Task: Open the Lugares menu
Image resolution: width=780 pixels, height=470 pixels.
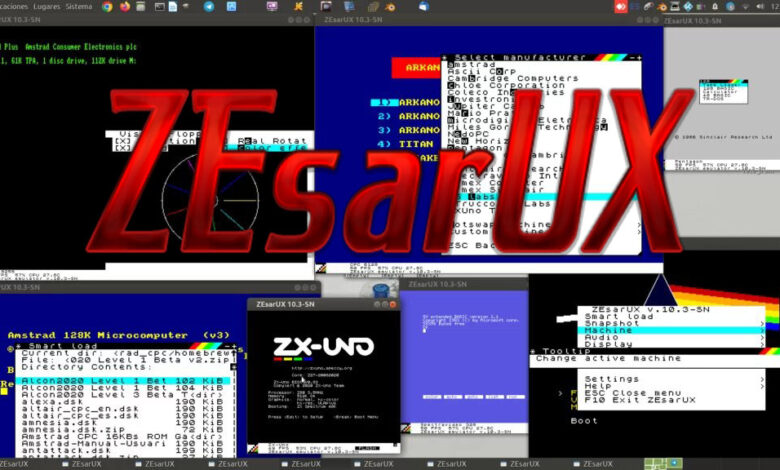Action: [x=47, y=6]
